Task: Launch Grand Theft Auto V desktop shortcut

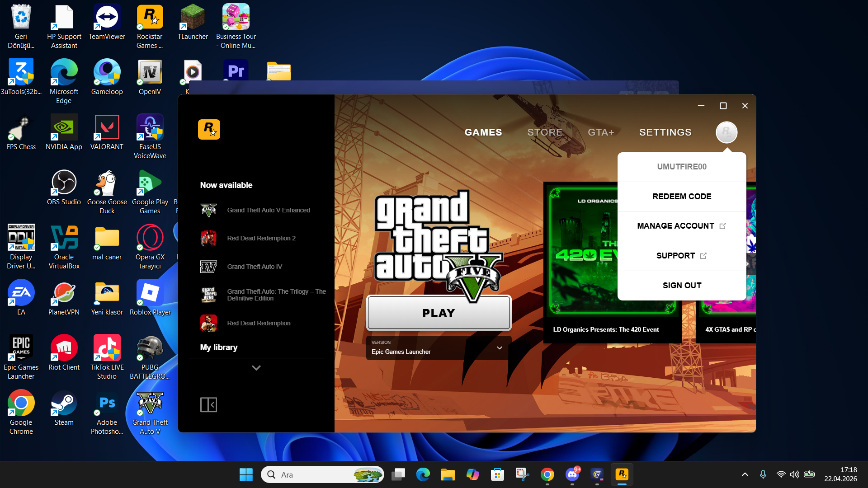Action: [x=150, y=413]
